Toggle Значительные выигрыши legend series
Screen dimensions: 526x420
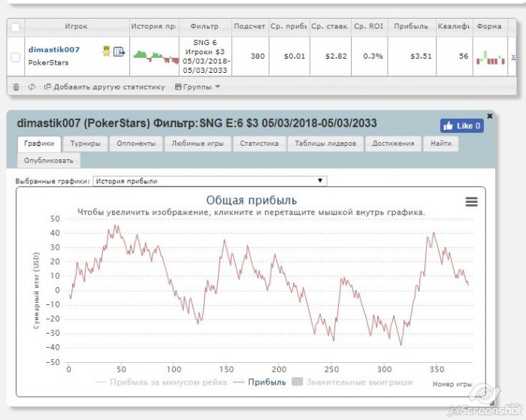coord(352,382)
